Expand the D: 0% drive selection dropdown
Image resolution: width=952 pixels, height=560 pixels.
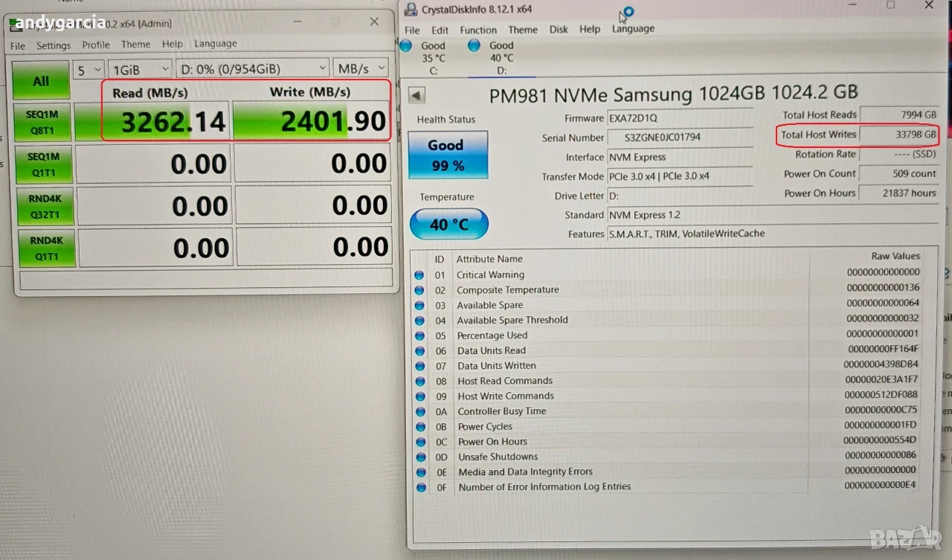coord(253,68)
